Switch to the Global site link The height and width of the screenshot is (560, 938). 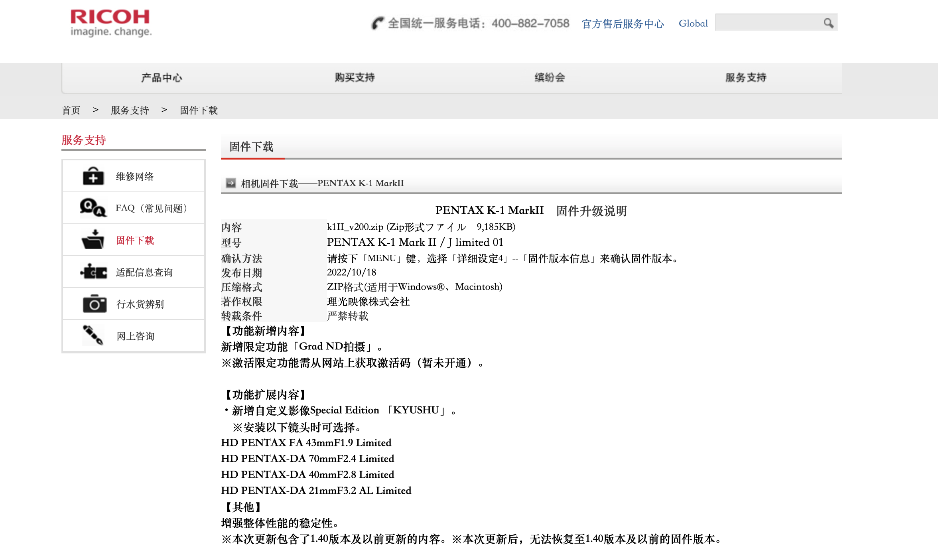(693, 24)
